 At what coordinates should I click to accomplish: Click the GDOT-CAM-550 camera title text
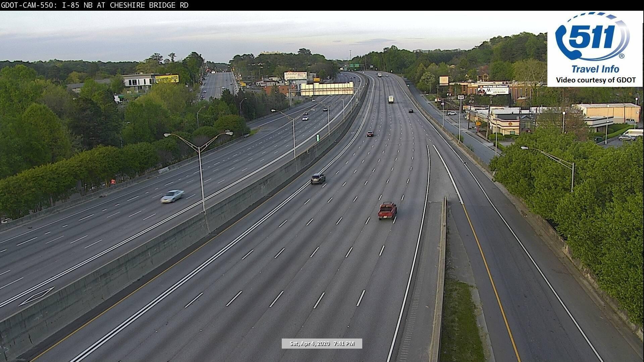[x=95, y=5]
